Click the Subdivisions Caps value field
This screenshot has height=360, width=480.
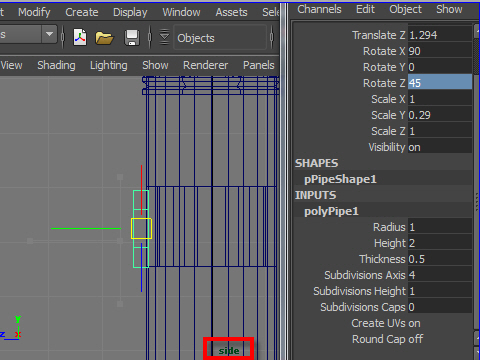(440, 307)
